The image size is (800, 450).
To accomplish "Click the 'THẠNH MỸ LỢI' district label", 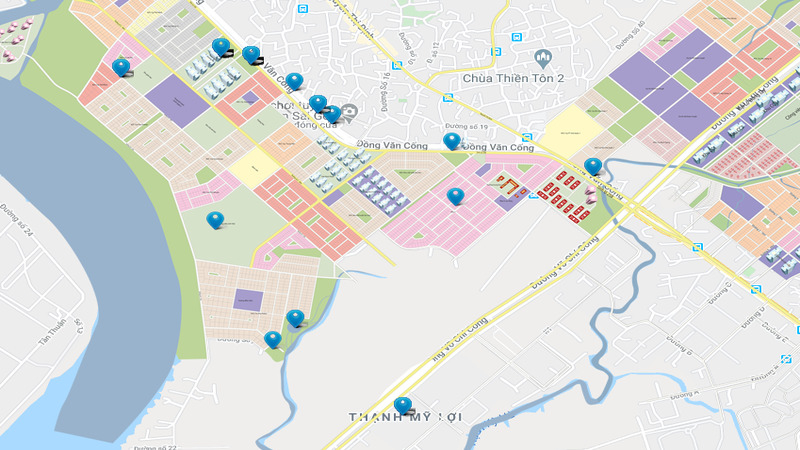I will point(406,417).
